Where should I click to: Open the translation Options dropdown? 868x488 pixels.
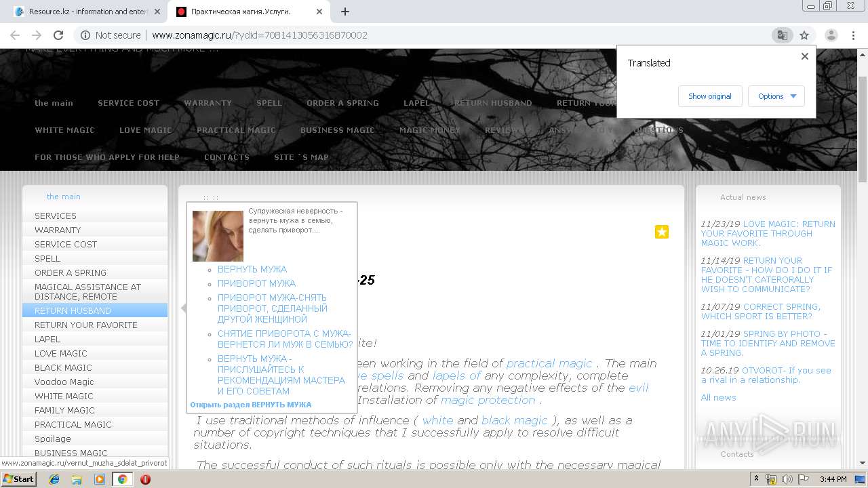pyautogui.click(x=776, y=96)
